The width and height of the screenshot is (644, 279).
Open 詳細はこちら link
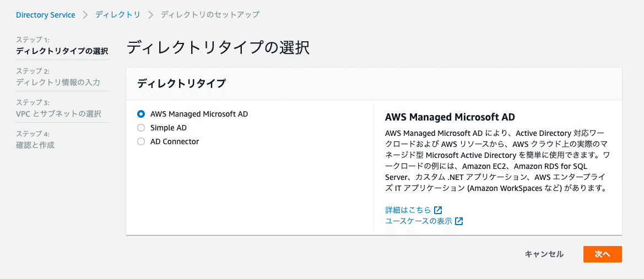coord(408,210)
